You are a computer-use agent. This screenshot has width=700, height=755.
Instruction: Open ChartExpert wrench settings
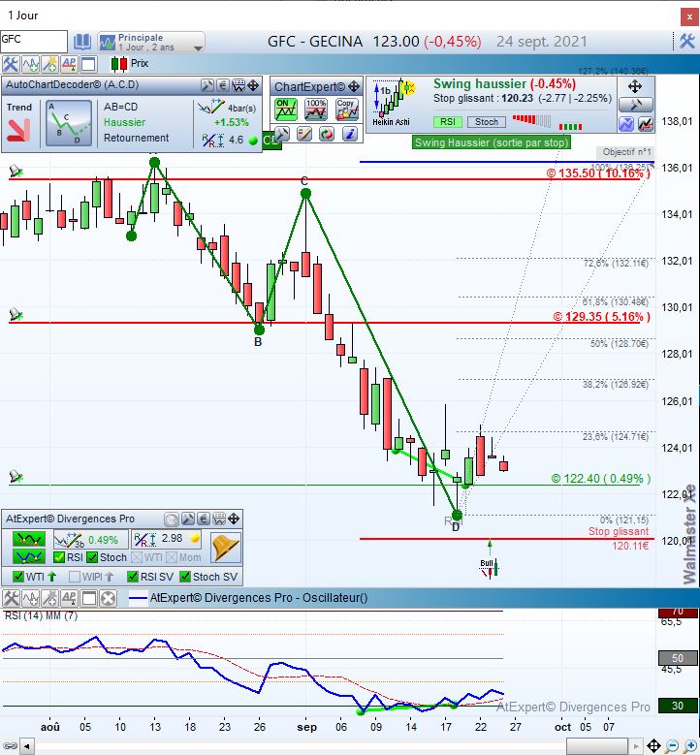point(281,134)
